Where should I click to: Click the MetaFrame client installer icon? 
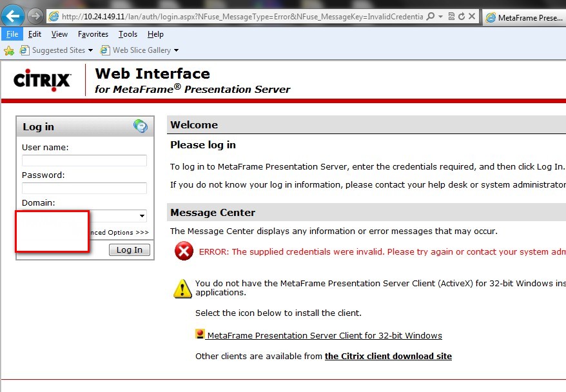(x=200, y=334)
